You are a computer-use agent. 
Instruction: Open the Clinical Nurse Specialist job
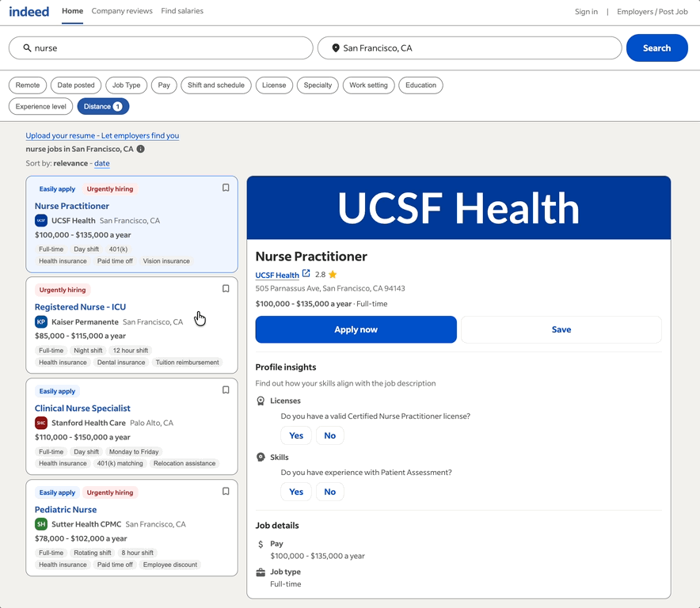82,408
